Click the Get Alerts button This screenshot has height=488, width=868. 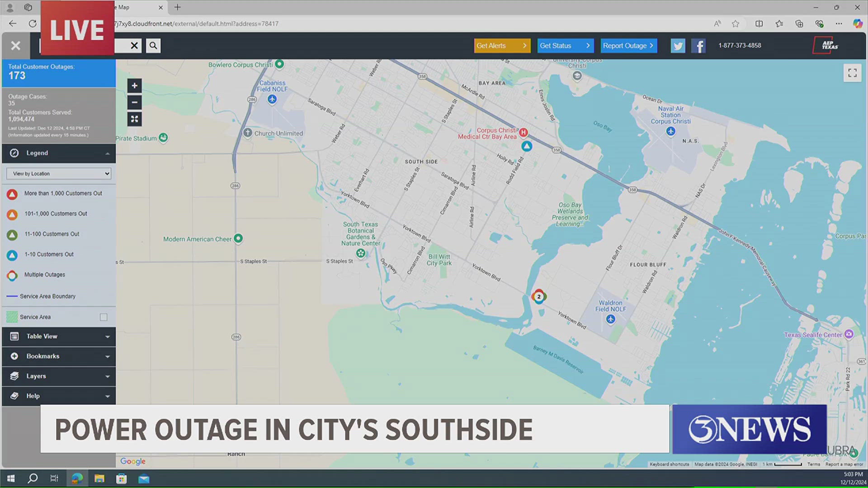pyautogui.click(x=502, y=46)
